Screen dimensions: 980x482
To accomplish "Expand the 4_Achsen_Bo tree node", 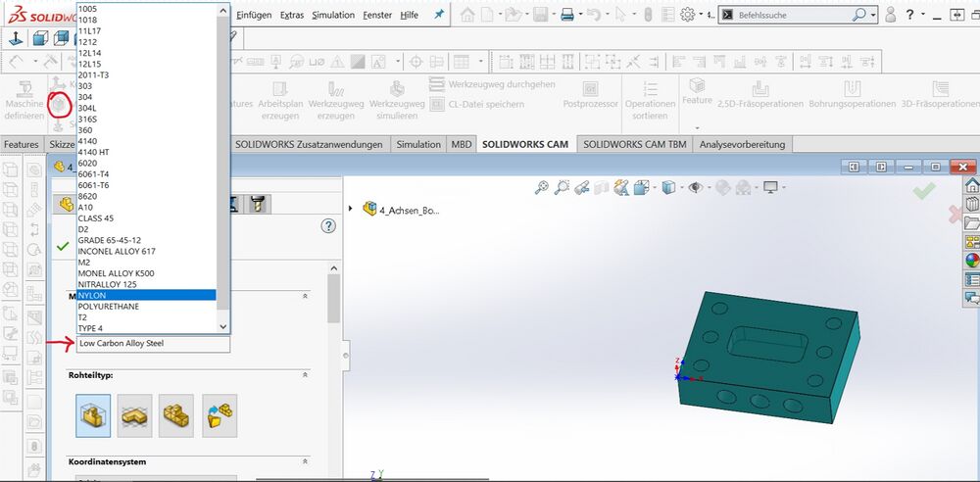I will tap(351, 209).
